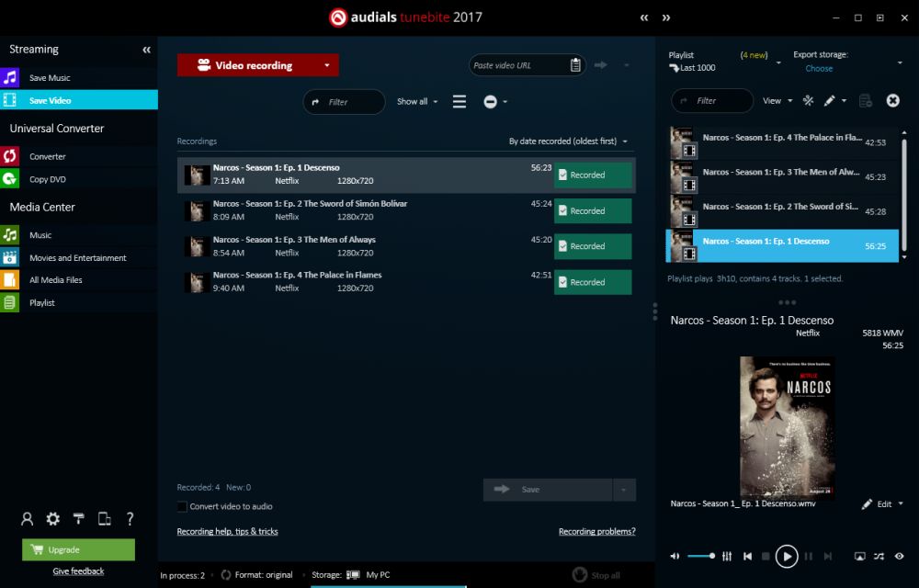The height and width of the screenshot is (588, 919).
Task: Click Recorded status for Ep. 4
Action: 593,282
